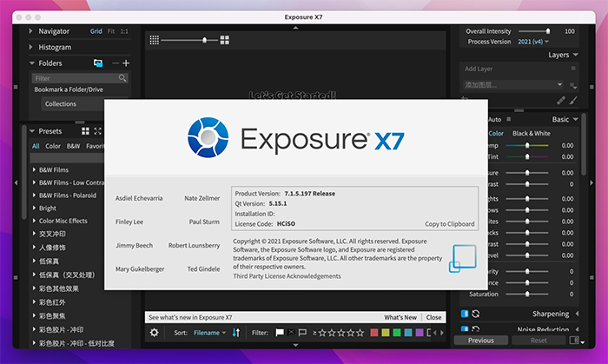The image size is (608, 364).
Task: Switch Navigator to Fit view
Action: point(111,31)
